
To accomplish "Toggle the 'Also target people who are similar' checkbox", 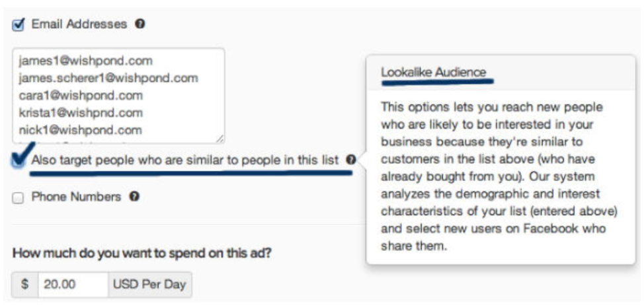I will pyautogui.click(x=18, y=160).
